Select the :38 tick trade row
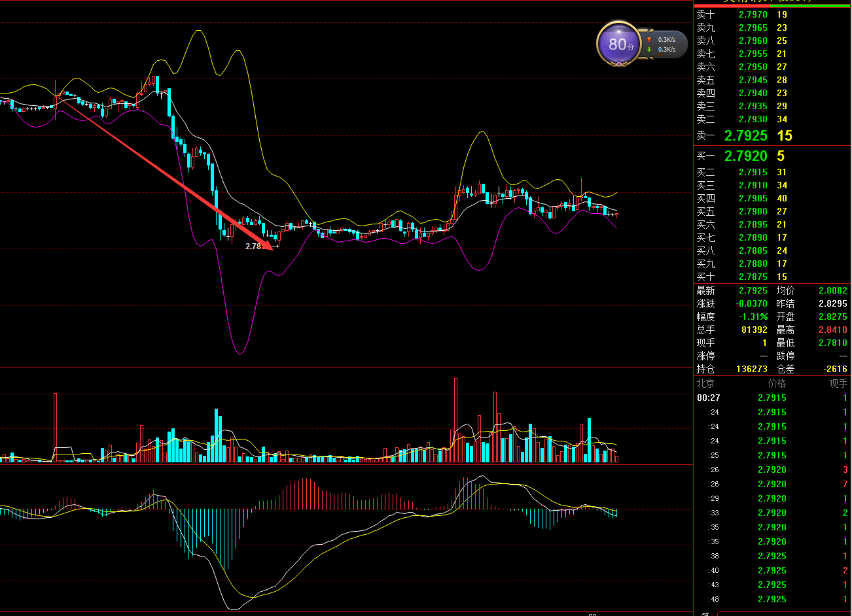The image size is (852, 616). pyautogui.click(x=772, y=556)
